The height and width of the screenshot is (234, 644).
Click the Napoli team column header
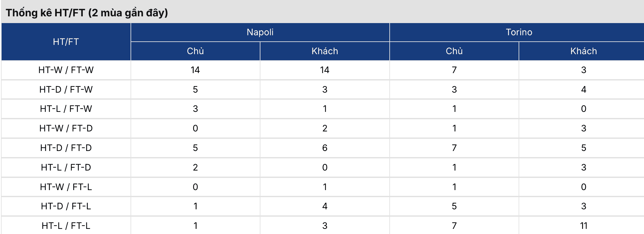pyautogui.click(x=260, y=32)
